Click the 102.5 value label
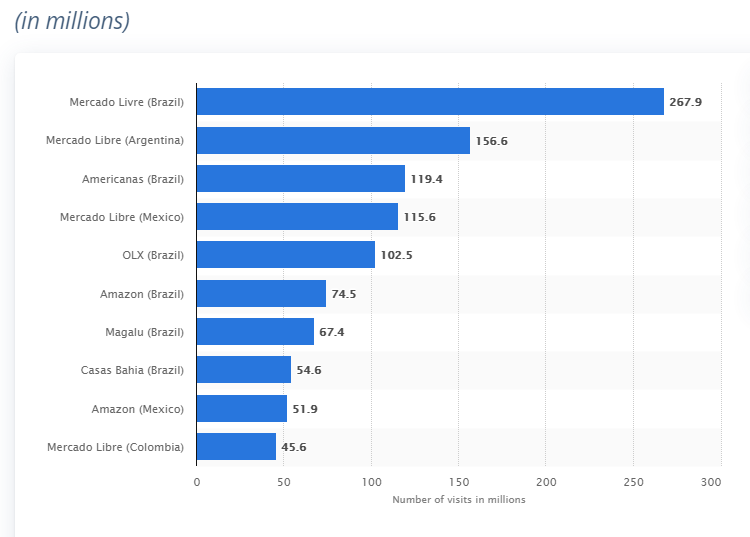 click(397, 255)
